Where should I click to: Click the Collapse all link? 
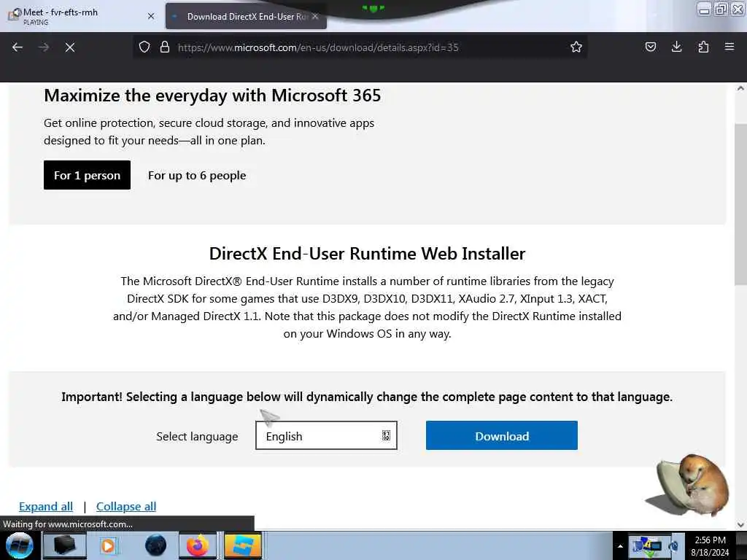click(x=126, y=506)
